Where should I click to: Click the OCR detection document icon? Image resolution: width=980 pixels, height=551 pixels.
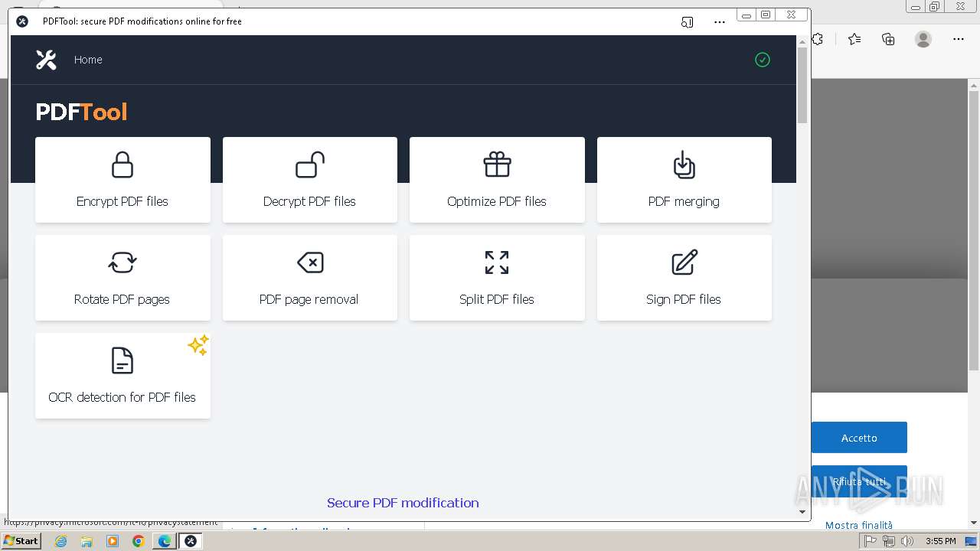(122, 360)
